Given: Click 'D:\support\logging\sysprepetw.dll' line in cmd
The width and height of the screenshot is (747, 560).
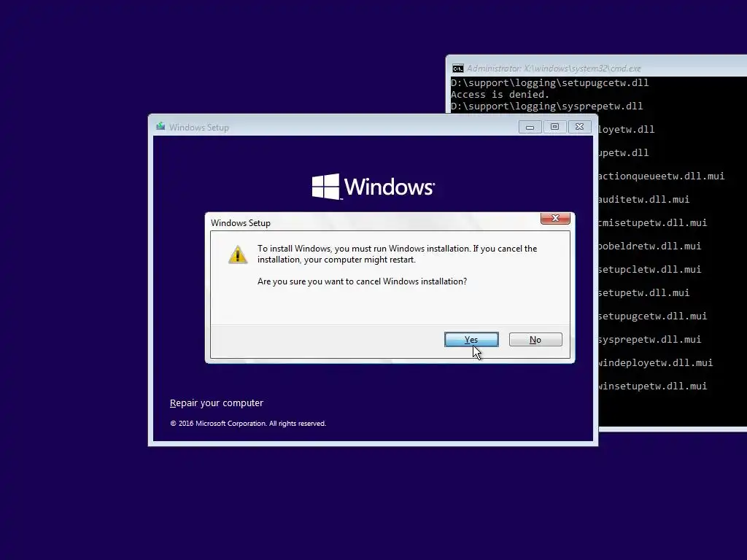Looking at the screenshot, I should [x=547, y=106].
